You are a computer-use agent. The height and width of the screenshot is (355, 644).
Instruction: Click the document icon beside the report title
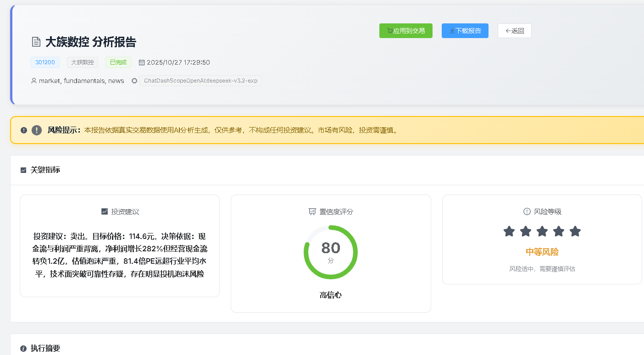coord(36,42)
